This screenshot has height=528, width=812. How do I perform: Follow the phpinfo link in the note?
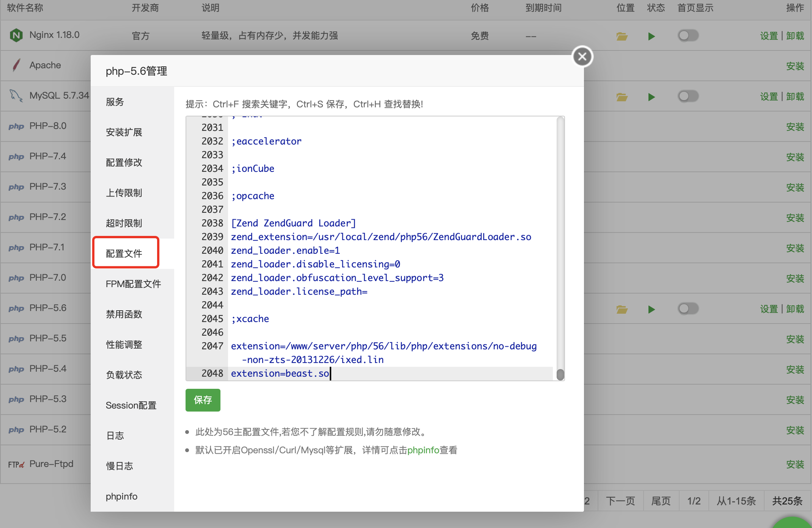coord(423,450)
